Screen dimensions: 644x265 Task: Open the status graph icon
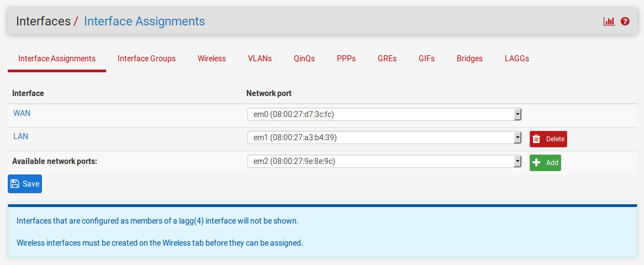(x=609, y=22)
